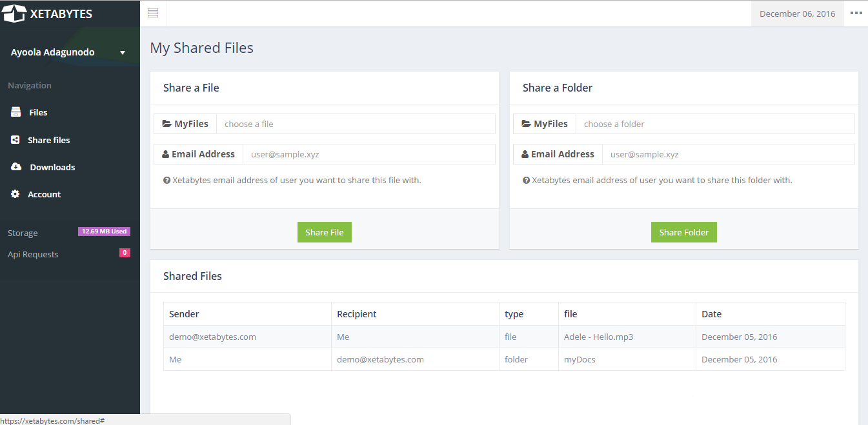Open the December 06, 2016 date display
The width and height of the screenshot is (868, 425).
pos(797,12)
